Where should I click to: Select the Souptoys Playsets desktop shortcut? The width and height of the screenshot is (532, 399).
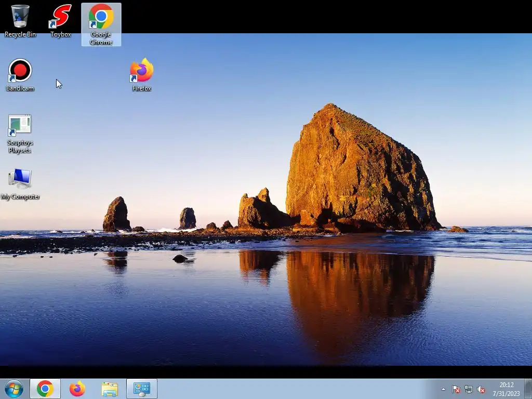(x=20, y=134)
